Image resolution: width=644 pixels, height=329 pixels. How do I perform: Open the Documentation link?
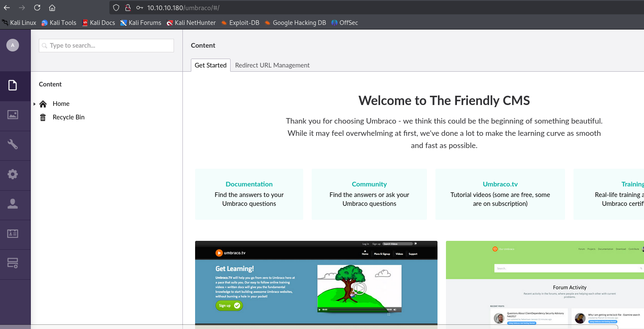[249, 184]
